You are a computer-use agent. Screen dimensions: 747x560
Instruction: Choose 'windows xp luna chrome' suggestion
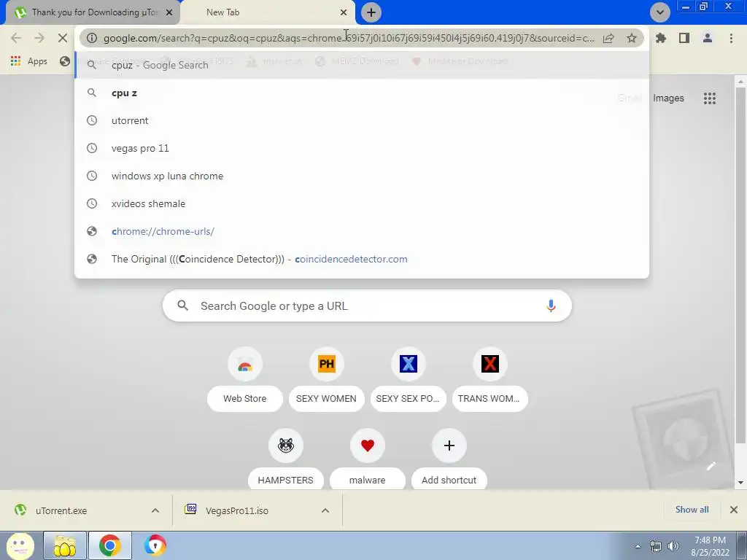pyautogui.click(x=362, y=176)
